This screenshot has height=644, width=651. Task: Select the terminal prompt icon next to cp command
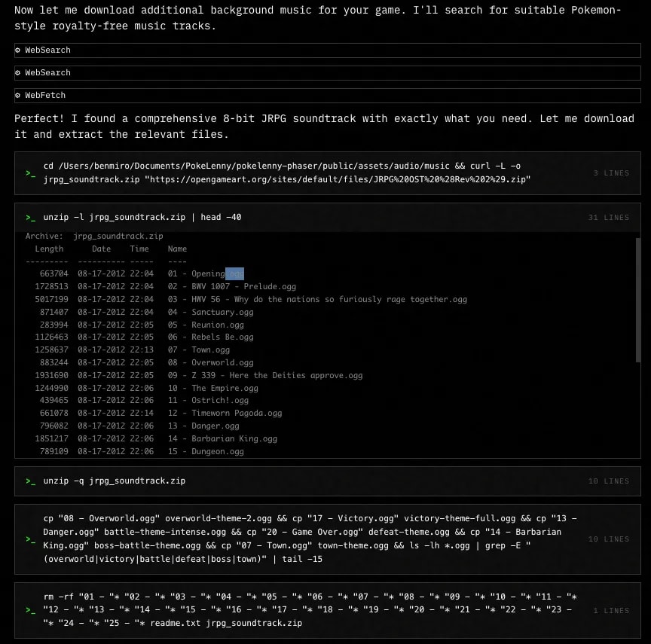[x=30, y=539]
